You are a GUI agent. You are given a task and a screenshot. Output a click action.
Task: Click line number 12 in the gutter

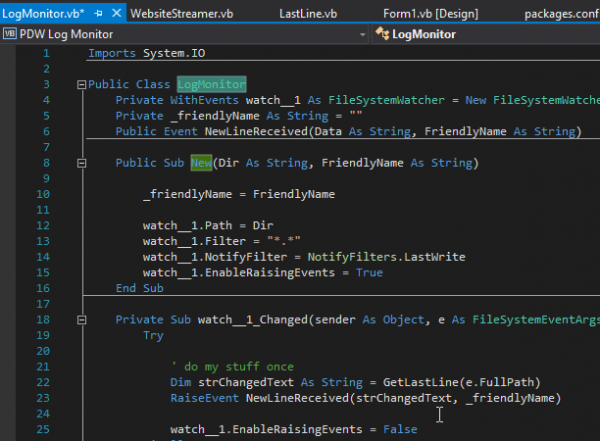click(41, 225)
